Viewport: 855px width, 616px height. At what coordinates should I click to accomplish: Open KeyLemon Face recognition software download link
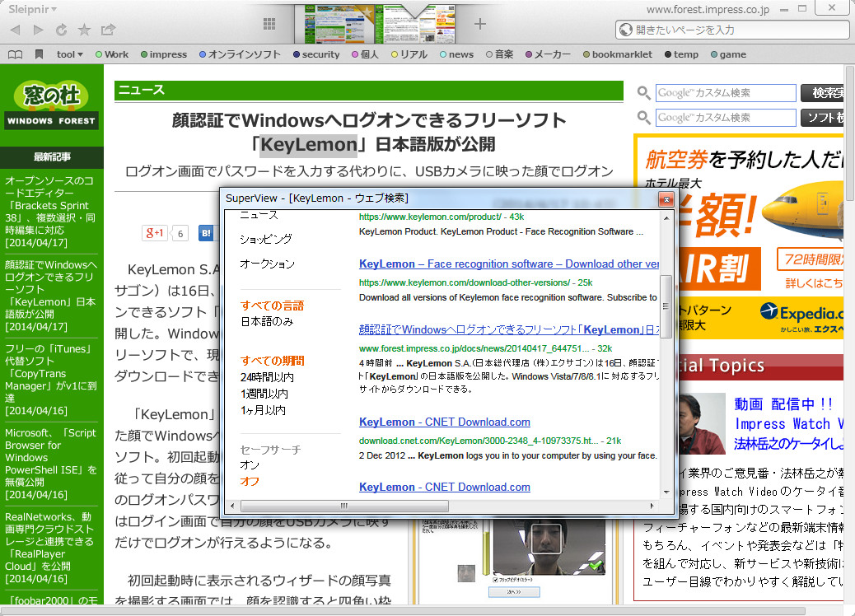pyautogui.click(x=509, y=264)
